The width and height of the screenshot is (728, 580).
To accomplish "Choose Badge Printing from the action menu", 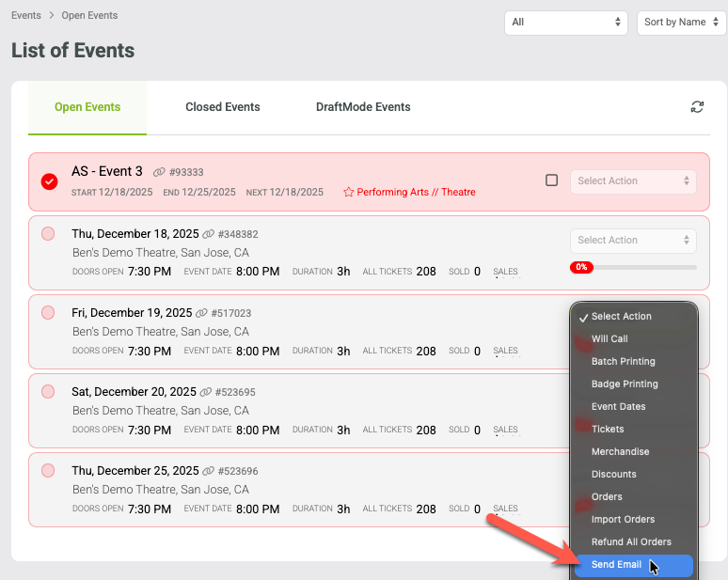I will pyautogui.click(x=633, y=384).
